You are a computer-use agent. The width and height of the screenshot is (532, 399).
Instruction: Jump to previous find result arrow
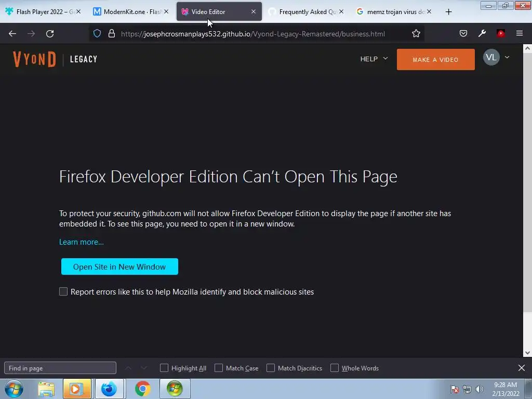(128, 368)
